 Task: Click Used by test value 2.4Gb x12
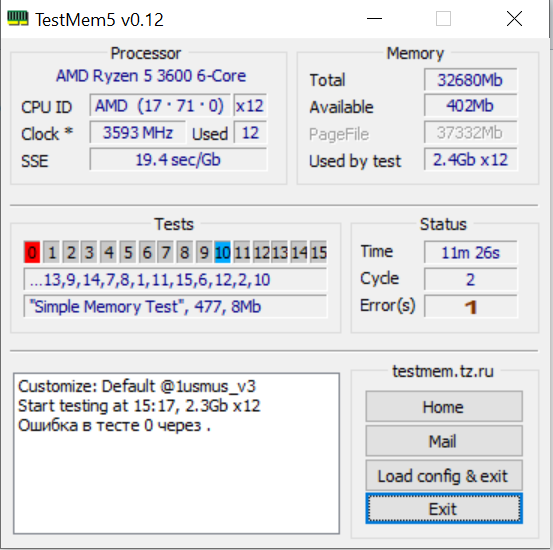point(470,159)
